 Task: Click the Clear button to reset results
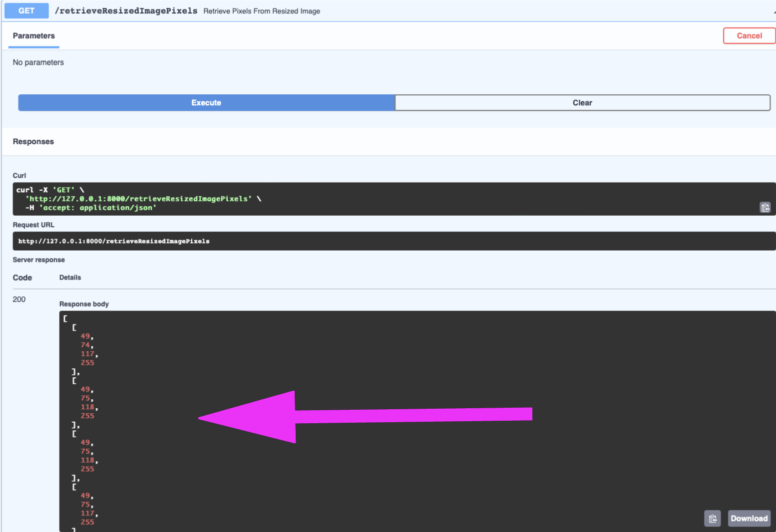[x=582, y=102]
